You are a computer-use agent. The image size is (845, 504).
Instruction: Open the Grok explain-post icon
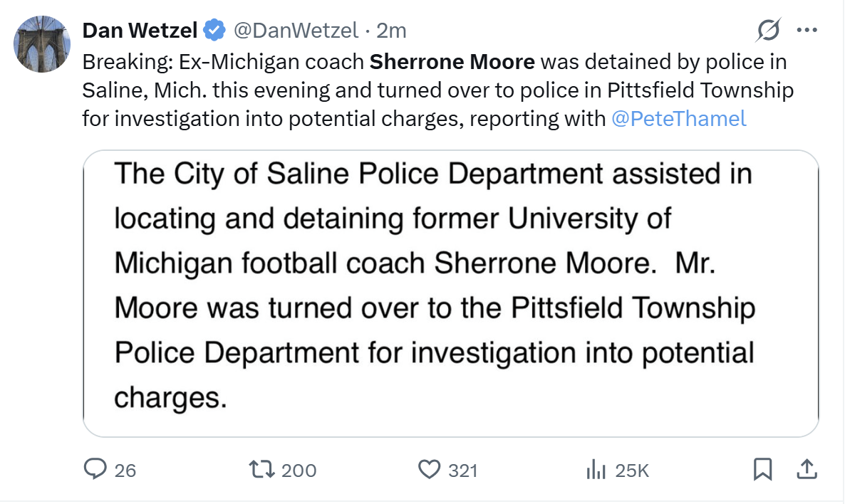[769, 31]
